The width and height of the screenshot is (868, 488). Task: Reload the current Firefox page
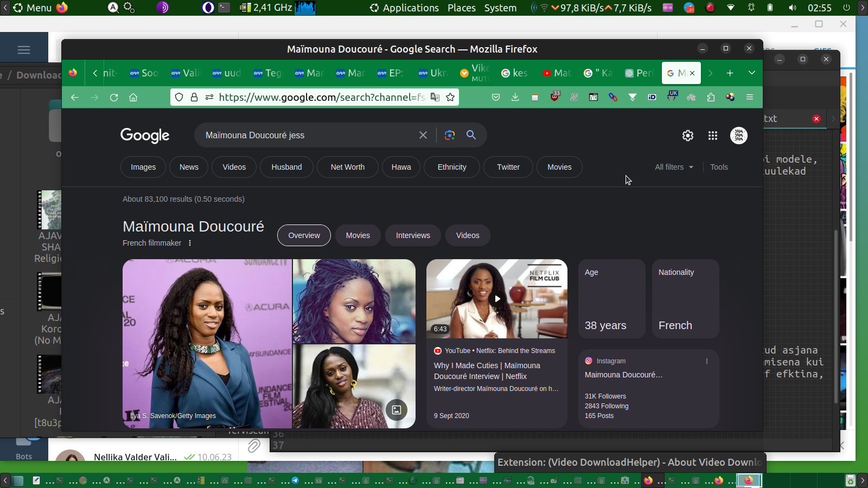(114, 97)
